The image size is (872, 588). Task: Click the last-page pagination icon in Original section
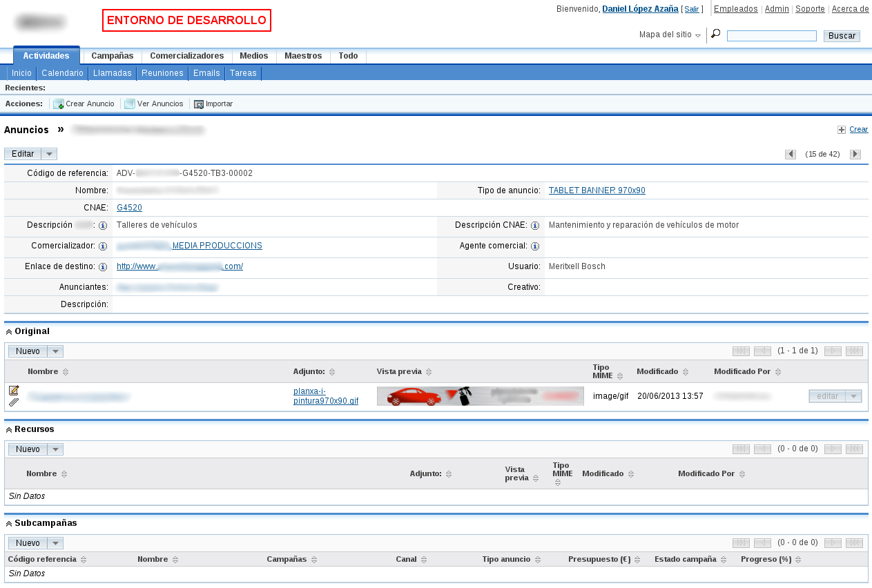pos(854,351)
